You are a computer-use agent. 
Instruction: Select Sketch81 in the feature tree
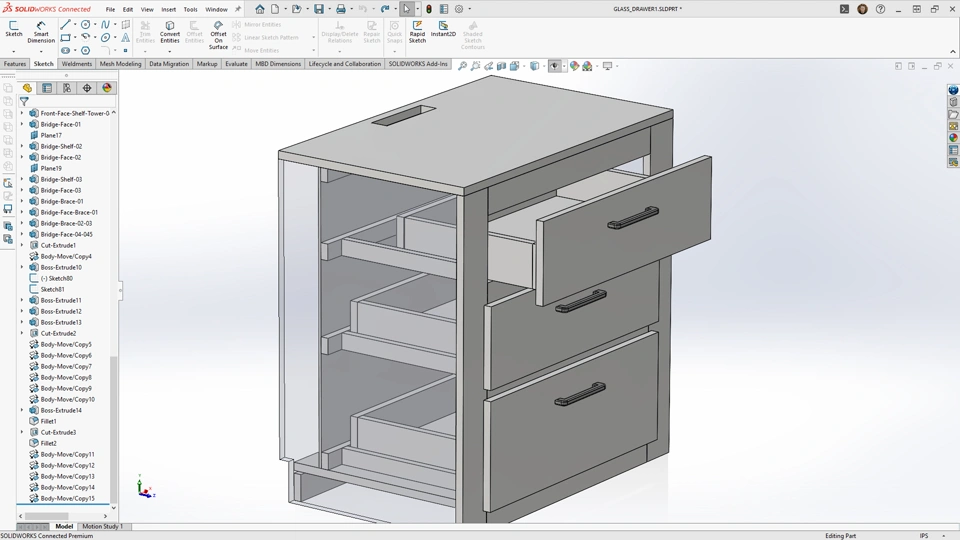(x=53, y=290)
